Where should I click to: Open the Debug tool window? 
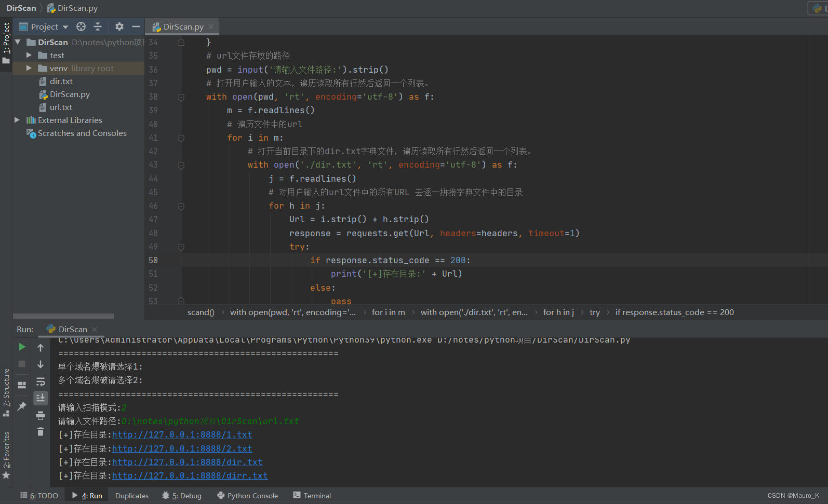pyautogui.click(x=182, y=496)
